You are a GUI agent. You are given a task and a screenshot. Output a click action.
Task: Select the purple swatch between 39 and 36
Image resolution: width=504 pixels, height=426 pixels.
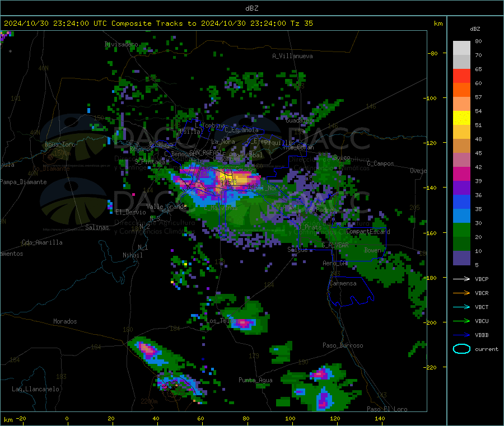pyautogui.click(x=461, y=188)
